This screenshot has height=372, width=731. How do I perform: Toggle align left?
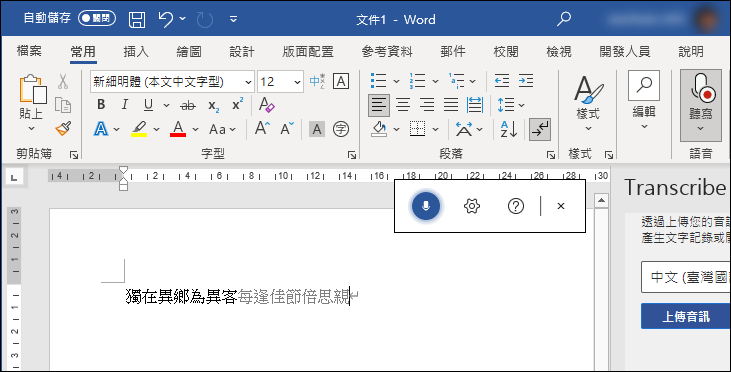coord(379,105)
